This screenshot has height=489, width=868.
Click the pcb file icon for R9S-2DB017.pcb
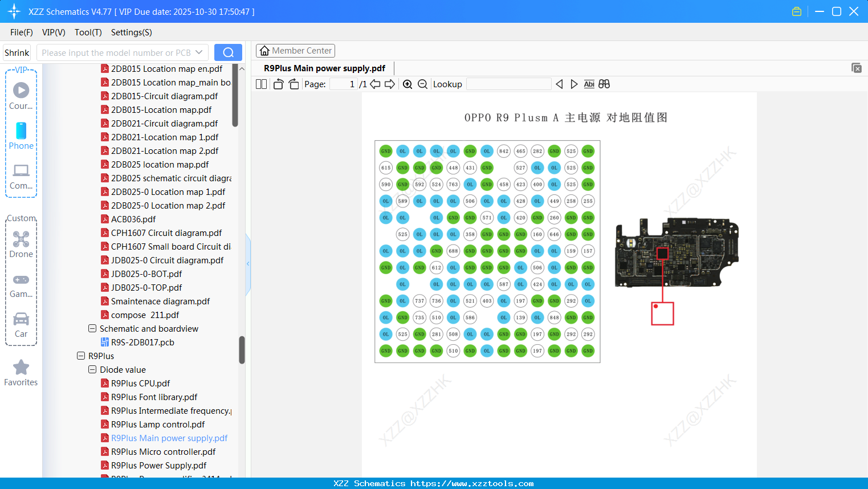tap(105, 343)
